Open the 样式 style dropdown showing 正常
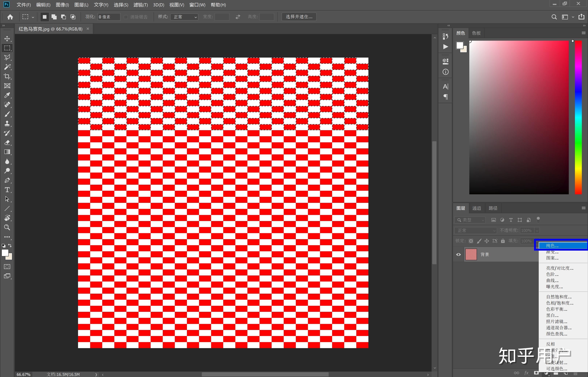 pyautogui.click(x=184, y=17)
